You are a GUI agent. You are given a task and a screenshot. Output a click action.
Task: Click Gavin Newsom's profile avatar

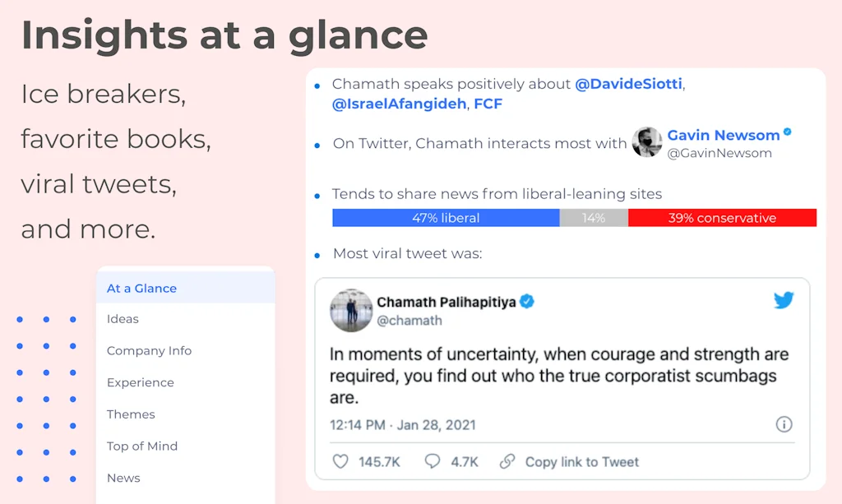click(647, 142)
